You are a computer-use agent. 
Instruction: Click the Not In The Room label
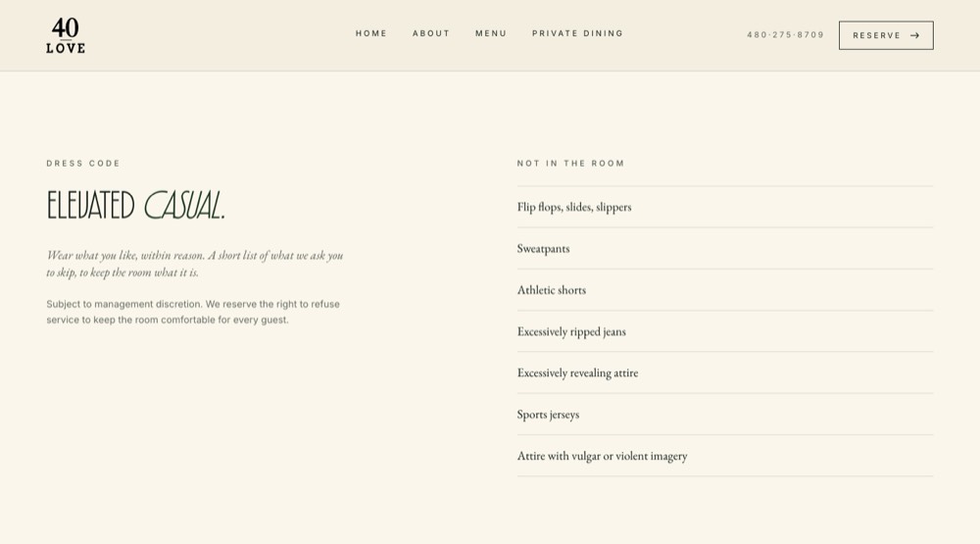point(570,163)
